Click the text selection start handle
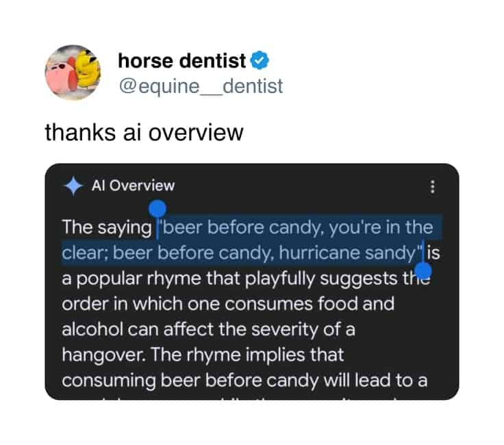Image resolution: width=504 pixels, height=445 pixels. [158, 208]
